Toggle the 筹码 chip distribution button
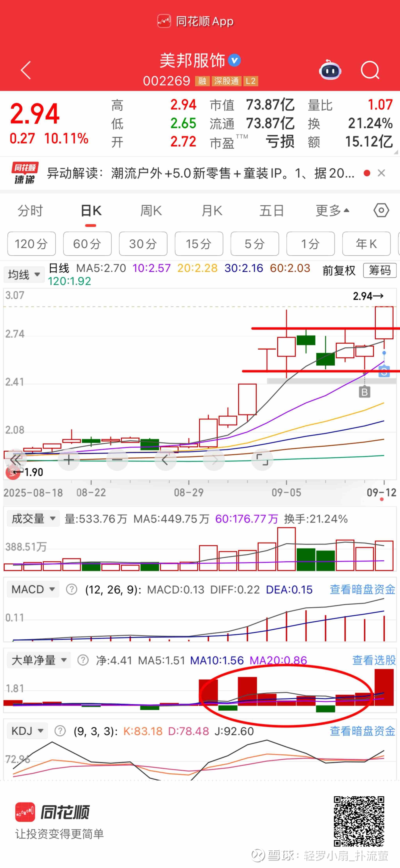Image resolution: width=400 pixels, height=868 pixels. coord(379,271)
